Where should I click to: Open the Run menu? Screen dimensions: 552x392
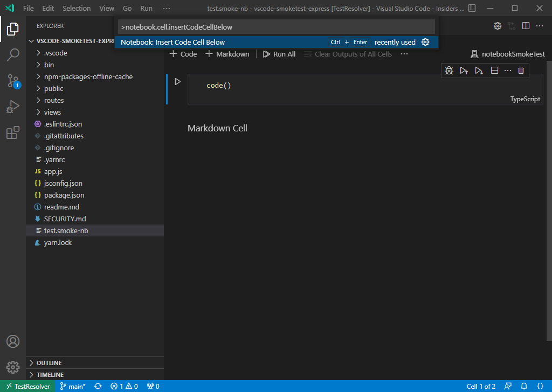tap(147, 8)
